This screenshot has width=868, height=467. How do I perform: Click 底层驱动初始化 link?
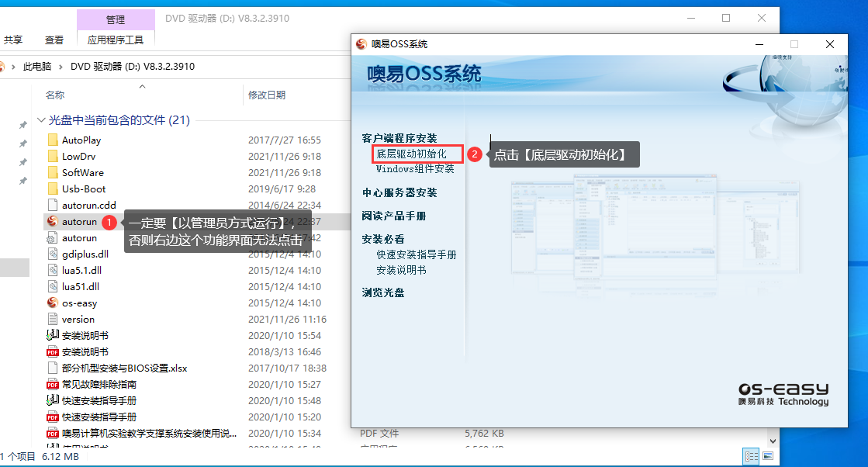(411, 154)
